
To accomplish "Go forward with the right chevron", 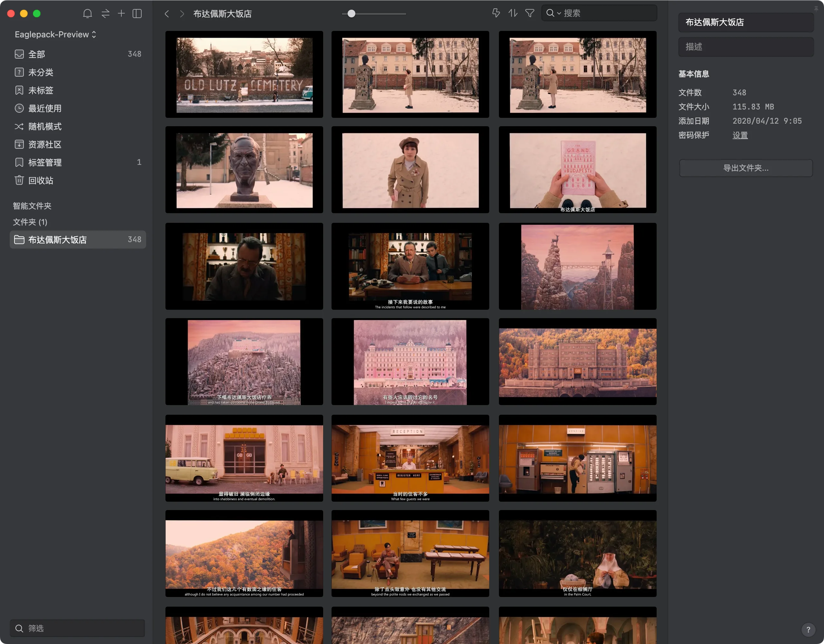I will (x=182, y=14).
